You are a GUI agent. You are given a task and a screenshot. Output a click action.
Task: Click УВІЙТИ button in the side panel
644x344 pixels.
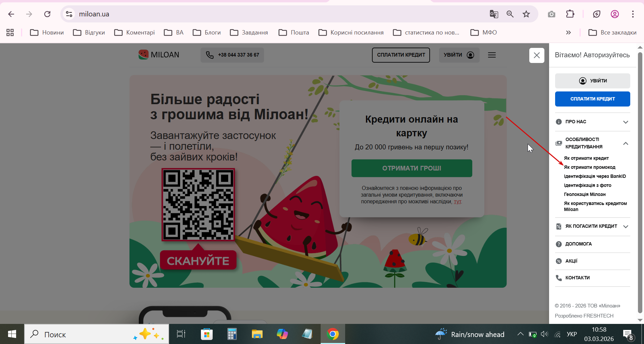click(x=592, y=81)
